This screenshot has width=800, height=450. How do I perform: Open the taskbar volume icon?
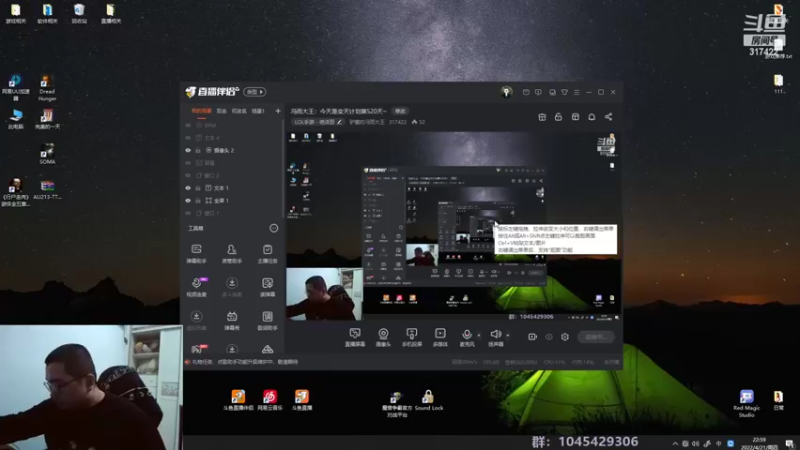pos(695,443)
